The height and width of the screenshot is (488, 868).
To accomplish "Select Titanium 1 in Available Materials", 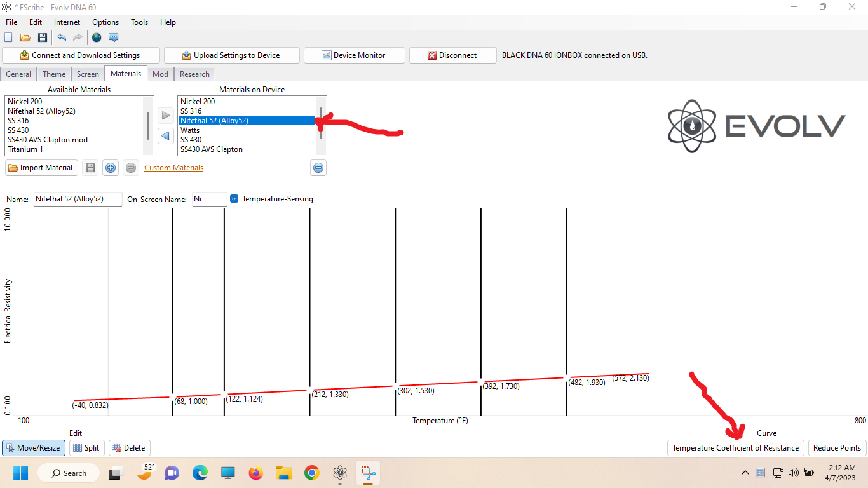I will [x=25, y=149].
